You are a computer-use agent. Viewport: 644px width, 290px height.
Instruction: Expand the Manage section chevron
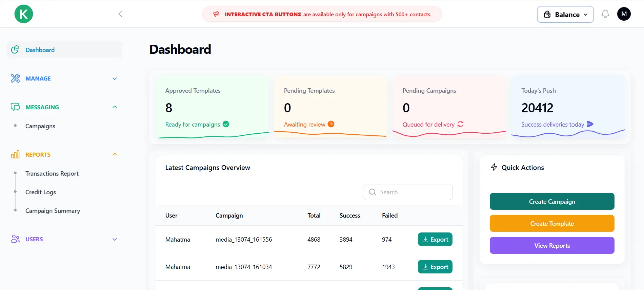(x=115, y=79)
